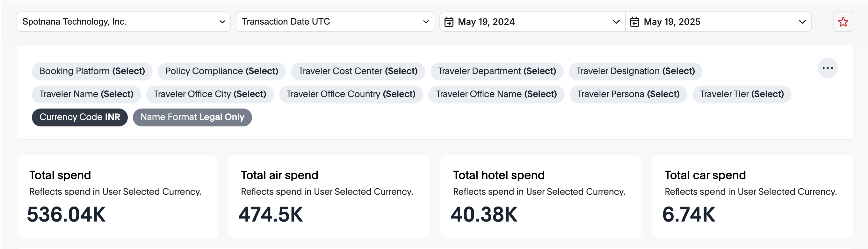Select the Booking Platform filter chip
868x249 pixels.
click(92, 71)
